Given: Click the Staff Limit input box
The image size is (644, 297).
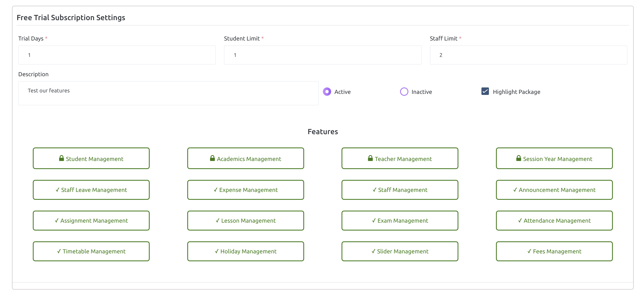Looking at the screenshot, I should pyautogui.click(x=529, y=55).
